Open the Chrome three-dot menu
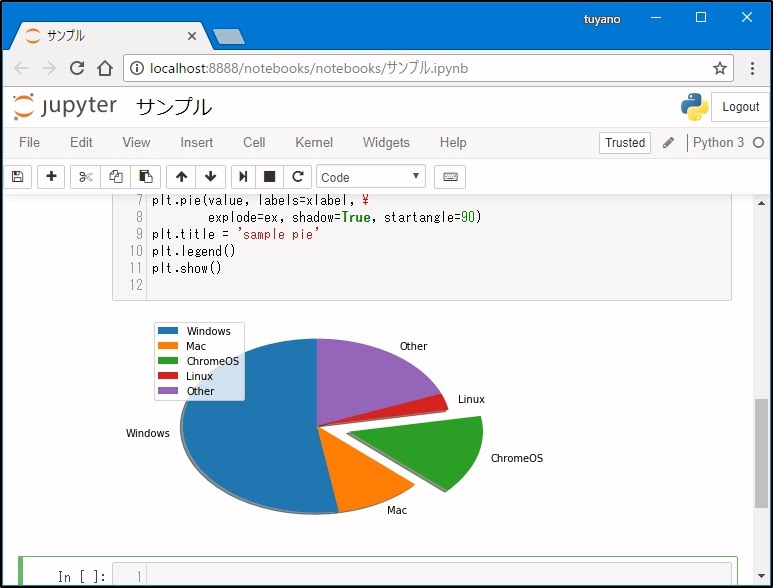 pos(753,69)
